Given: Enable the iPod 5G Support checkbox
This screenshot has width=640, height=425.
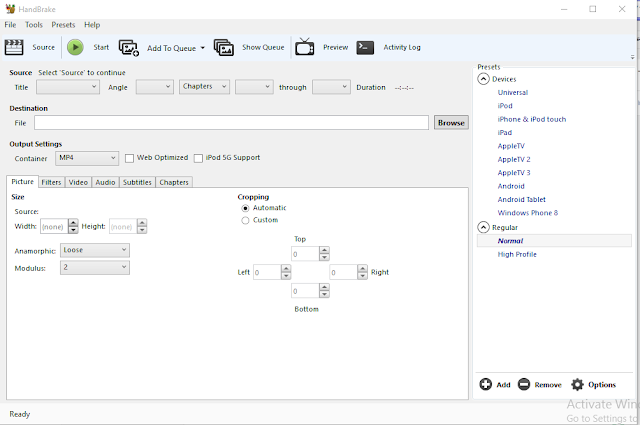Looking at the screenshot, I should point(198,158).
